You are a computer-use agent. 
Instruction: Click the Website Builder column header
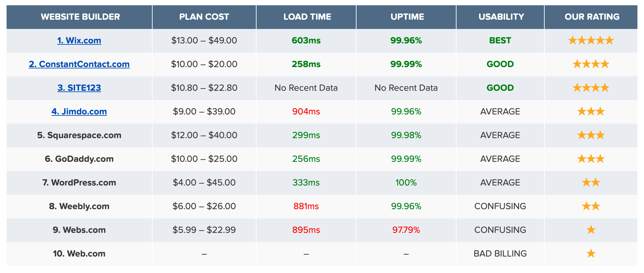80,17
